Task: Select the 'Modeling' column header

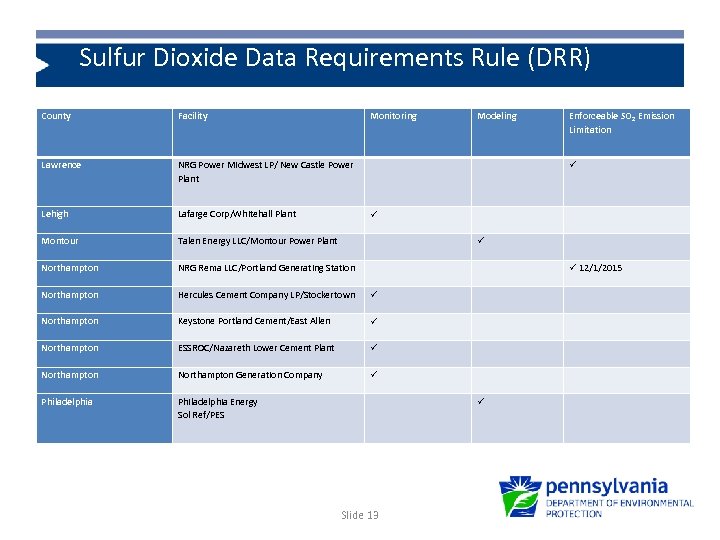Action: click(517, 132)
